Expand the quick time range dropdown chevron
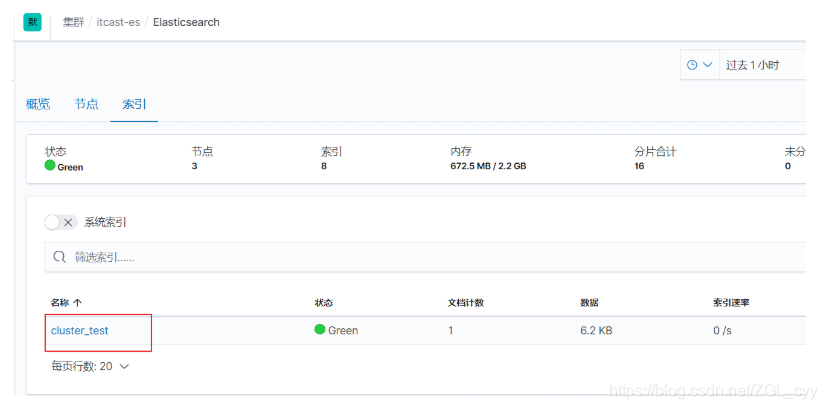This screenshot has width=827, height=409. [708, 65]
